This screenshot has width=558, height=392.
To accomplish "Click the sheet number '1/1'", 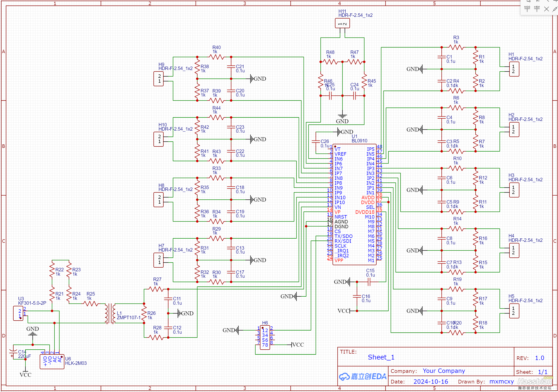I will (x=543, y=372).
